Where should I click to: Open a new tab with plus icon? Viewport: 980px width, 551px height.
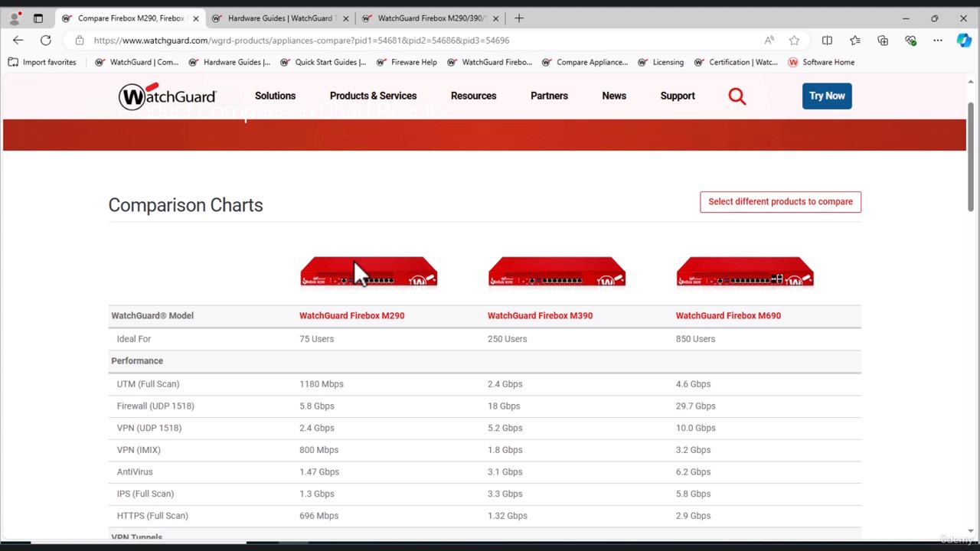click(519, 18)
